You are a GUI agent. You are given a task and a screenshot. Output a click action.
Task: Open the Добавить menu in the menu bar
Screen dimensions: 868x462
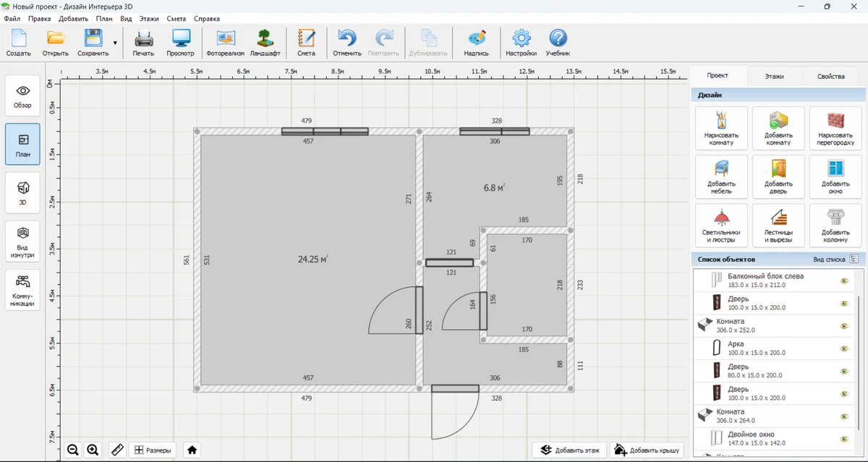pyautogui.click(x=73, y=18)
